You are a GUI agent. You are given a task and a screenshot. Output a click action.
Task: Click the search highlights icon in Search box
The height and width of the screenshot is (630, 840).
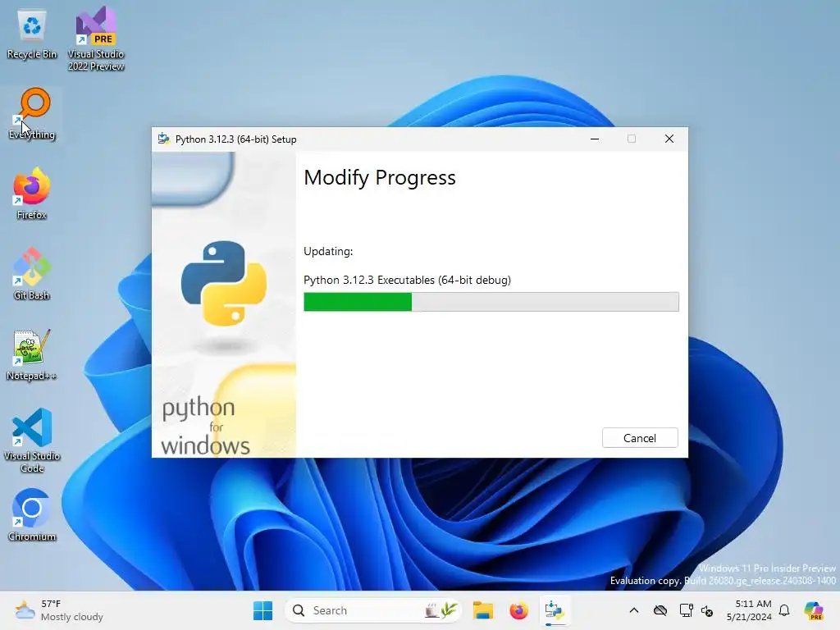click(441, 610)
